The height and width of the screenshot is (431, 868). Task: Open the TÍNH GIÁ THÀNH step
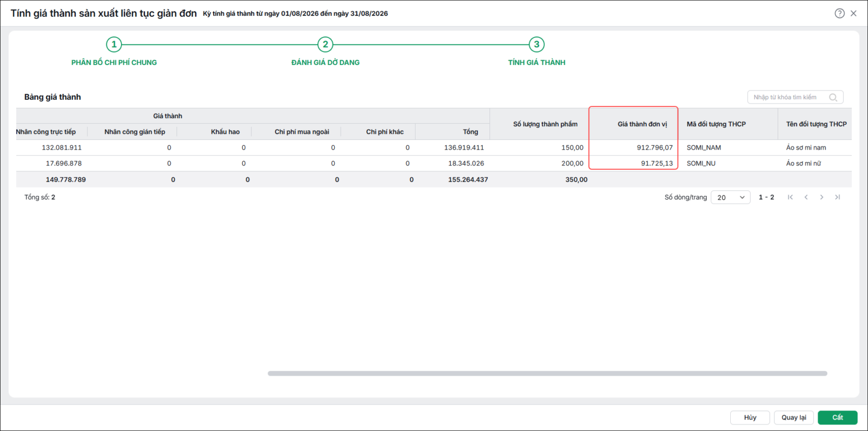pyautogui.click(x=537, y=62)
